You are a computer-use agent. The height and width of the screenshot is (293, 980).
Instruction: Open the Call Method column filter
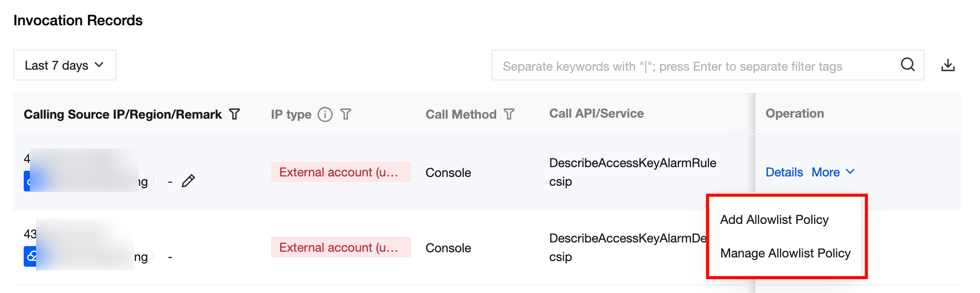tap(509, 114)
